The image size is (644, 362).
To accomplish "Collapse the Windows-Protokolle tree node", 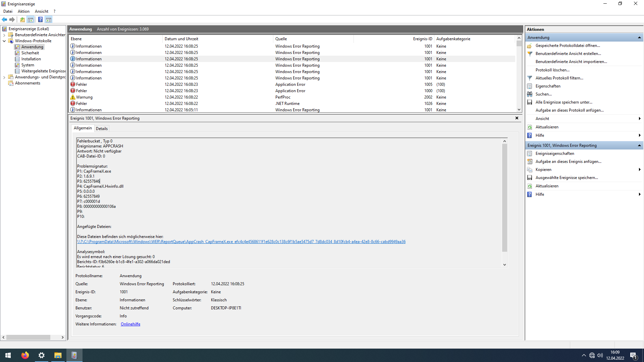I will point(4,41).
